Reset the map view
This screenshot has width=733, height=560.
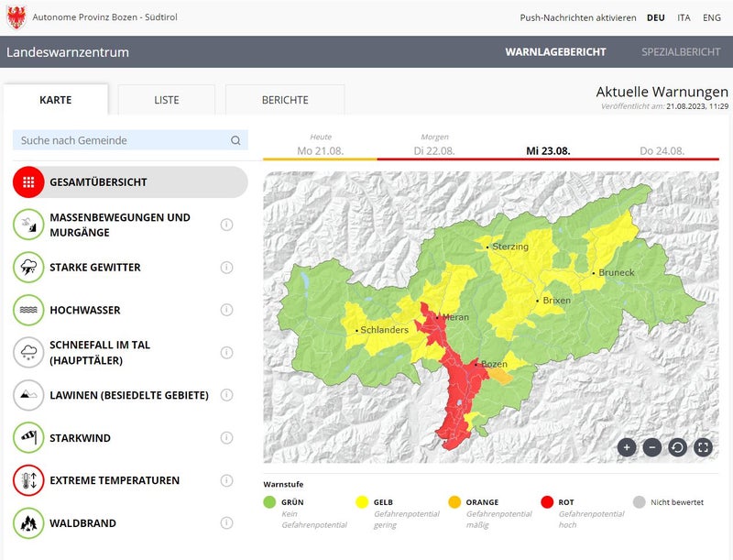677,447
